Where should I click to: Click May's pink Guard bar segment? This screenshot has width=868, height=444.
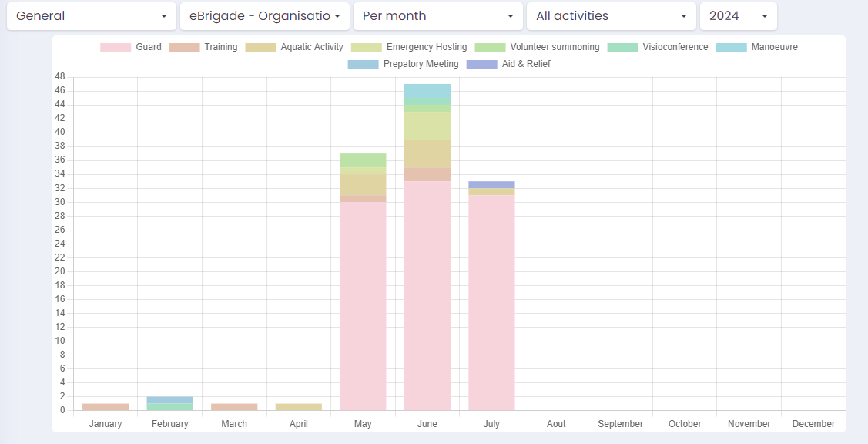(x=364, y=306)
